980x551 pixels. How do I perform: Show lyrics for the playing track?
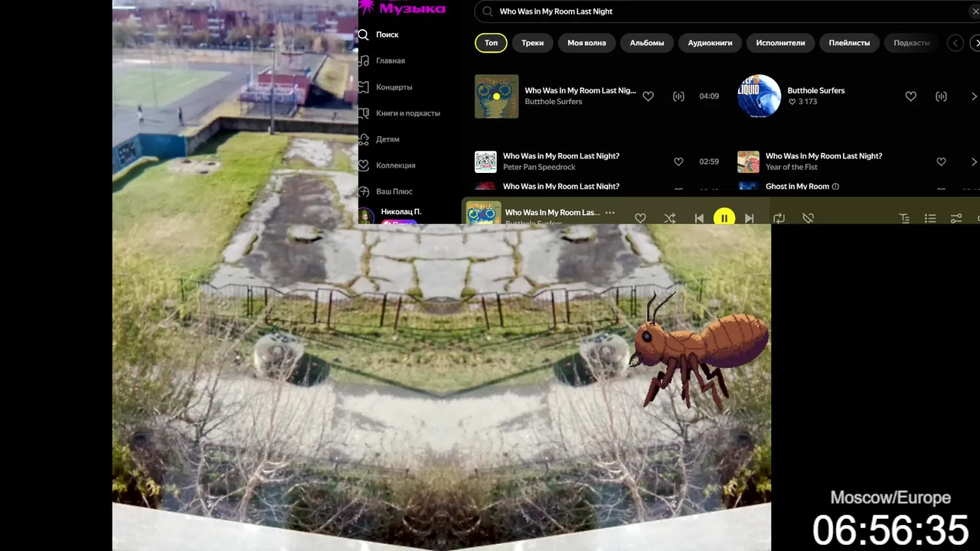tap(904, 218)
